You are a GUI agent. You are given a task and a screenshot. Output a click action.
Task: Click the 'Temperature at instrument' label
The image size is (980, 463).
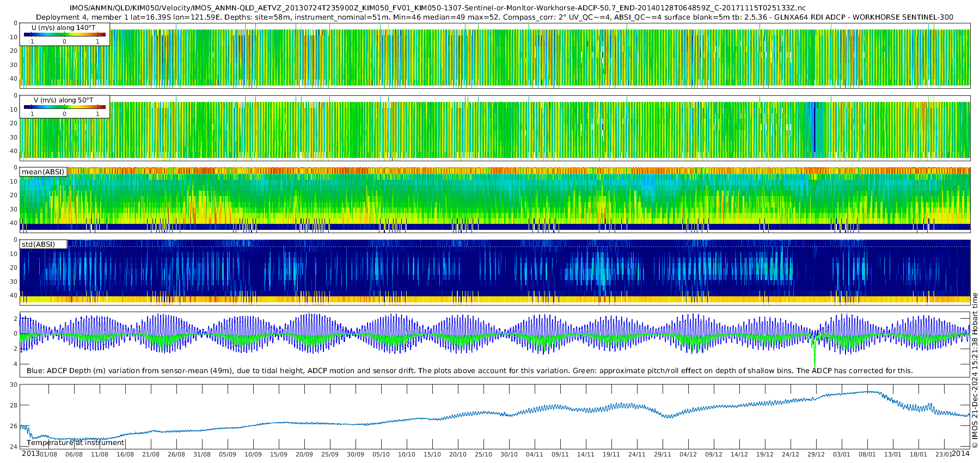tap(75, 442)
